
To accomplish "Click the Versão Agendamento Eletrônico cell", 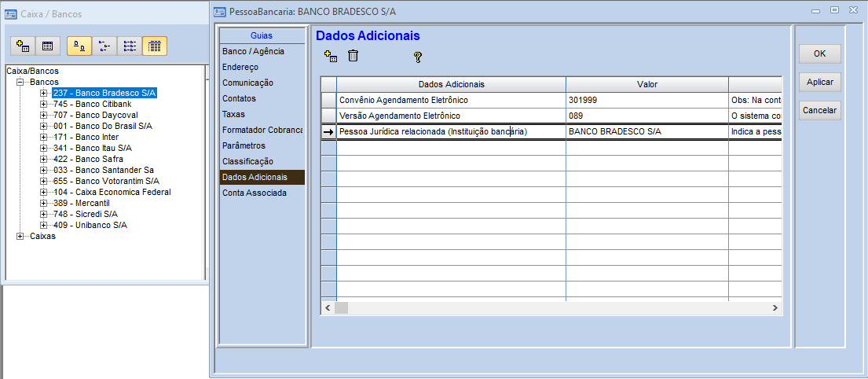I will (x=451, y=116).
